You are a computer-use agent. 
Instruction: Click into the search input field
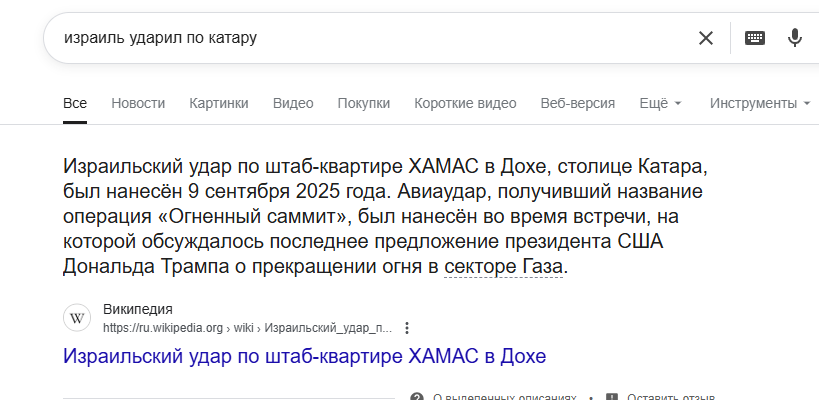(370, 38)
